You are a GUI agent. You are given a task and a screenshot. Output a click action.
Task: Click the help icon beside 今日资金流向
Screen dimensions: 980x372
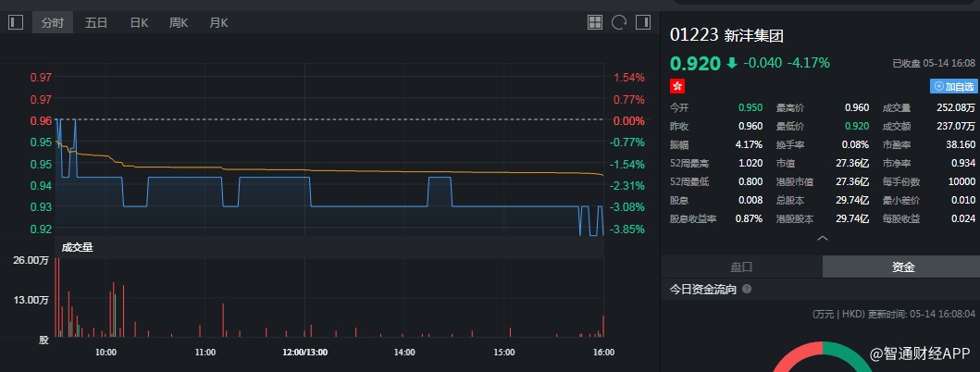tap(747, 290)
